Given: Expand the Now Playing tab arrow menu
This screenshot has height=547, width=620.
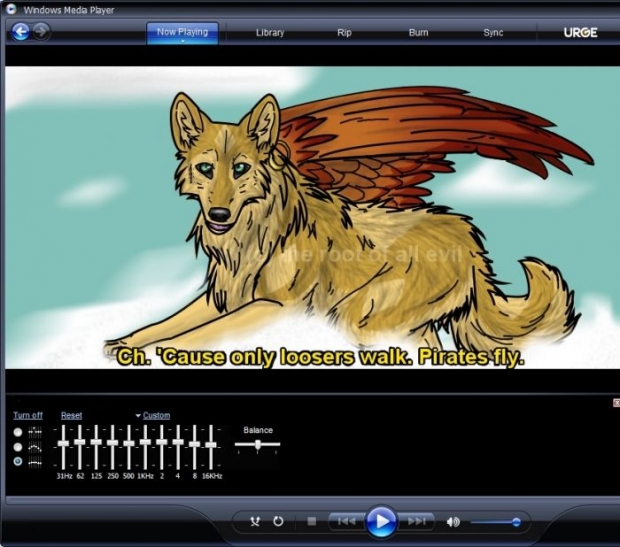Looking at the screenshot, I should coord(182,43).
